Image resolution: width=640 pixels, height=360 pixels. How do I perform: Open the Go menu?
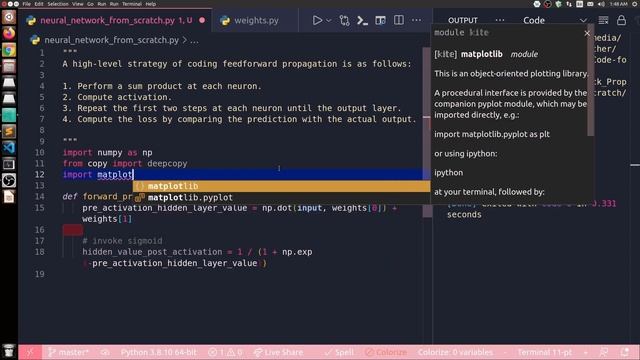[x=90, y=4]
